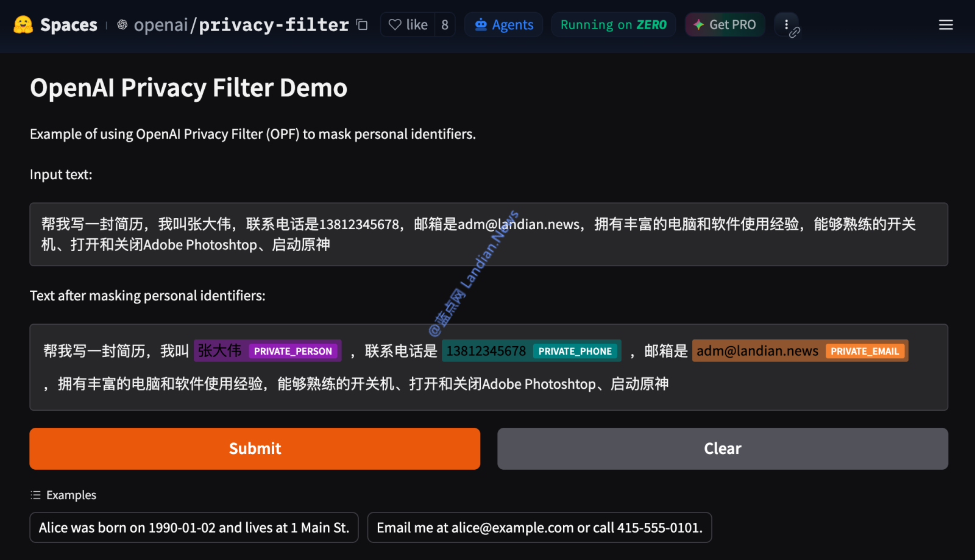Click the gray Clear button
This screenshot has width=975, height=560.
[723, 448]
